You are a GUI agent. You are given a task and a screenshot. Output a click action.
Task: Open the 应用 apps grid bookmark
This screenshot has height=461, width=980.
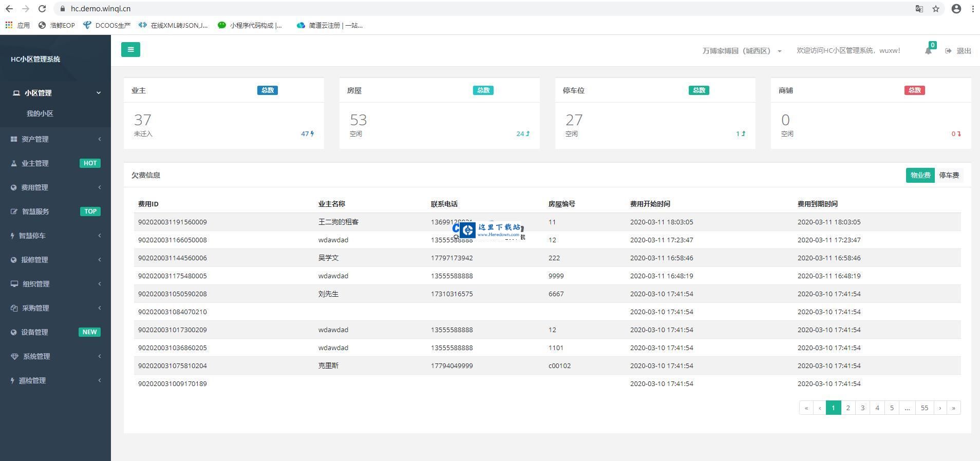[x=17, y=25]
